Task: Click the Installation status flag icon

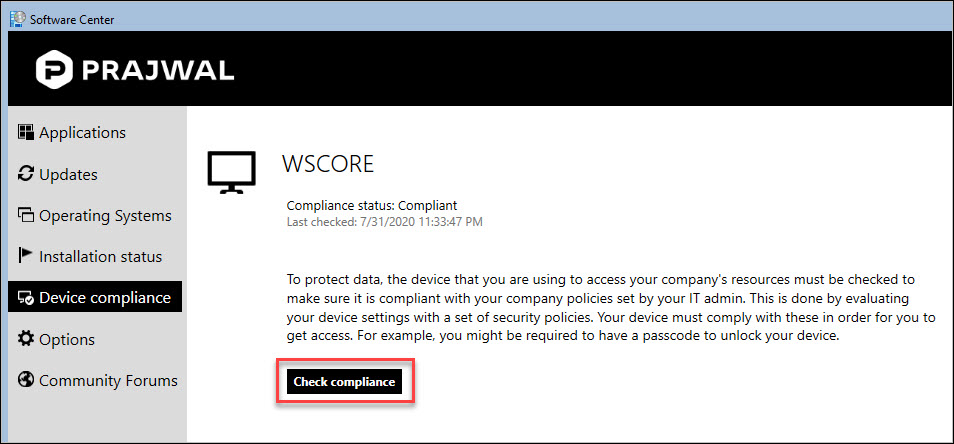Action: [26, 256]
